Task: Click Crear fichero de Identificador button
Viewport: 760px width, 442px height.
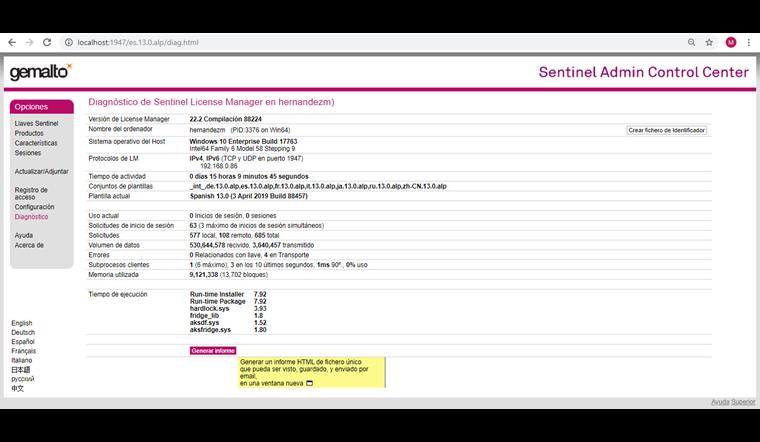Action: click(x=666, y=130)
